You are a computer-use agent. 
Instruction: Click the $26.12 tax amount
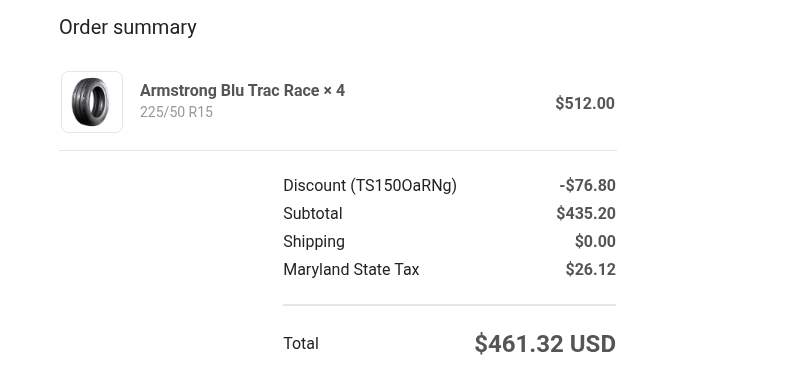(x=590, y=269)
